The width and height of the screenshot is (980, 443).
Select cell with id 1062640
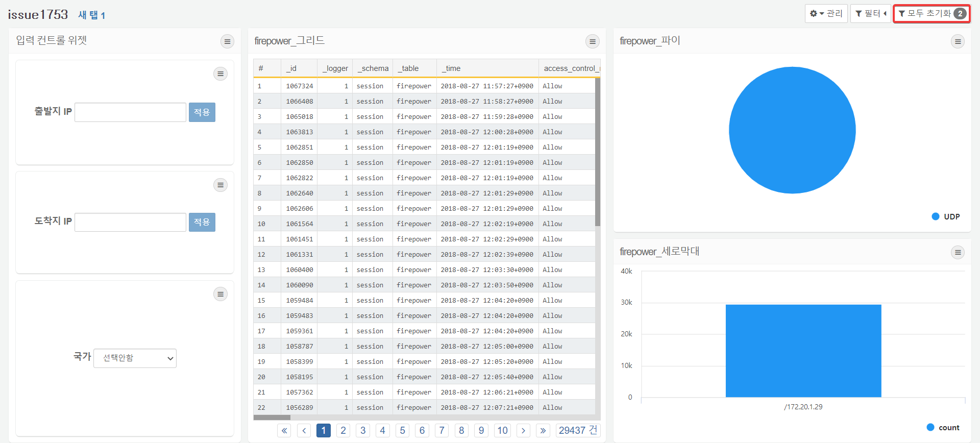point(299,193)
